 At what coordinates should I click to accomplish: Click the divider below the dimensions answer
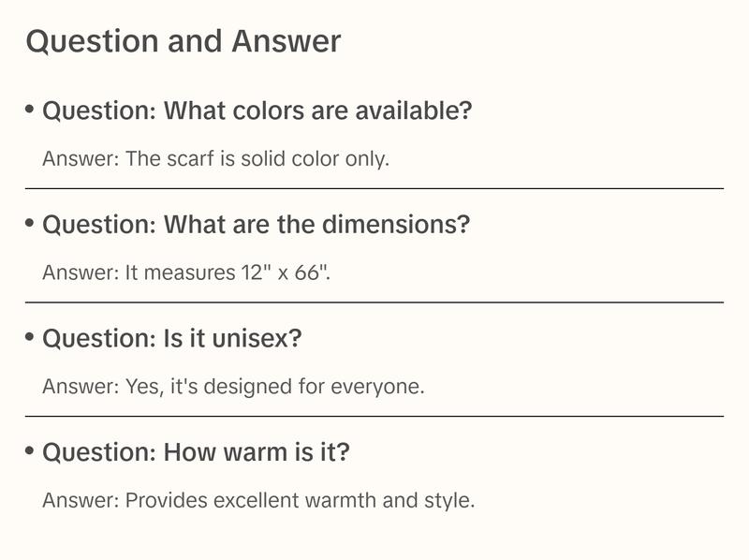tap(374, 302)
